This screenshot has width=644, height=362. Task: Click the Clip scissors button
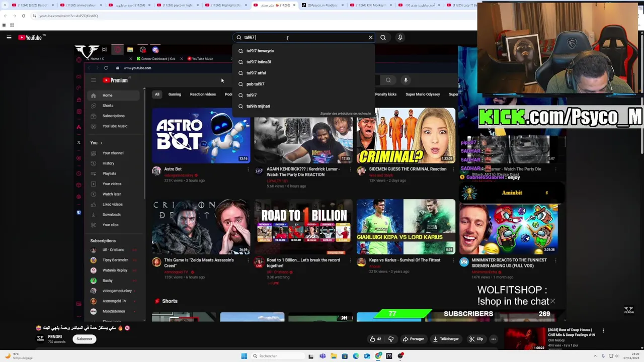[476, 339]
